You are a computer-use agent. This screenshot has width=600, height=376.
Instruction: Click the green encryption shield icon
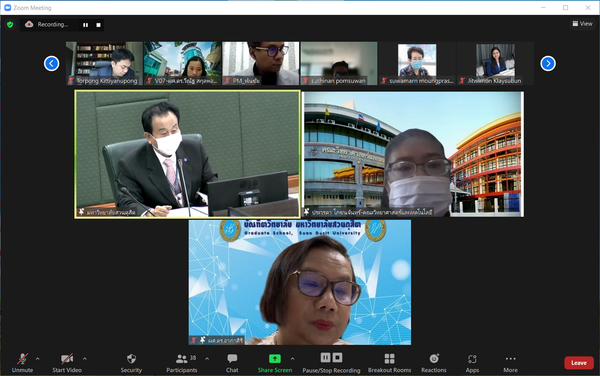[x=10, y=25]
